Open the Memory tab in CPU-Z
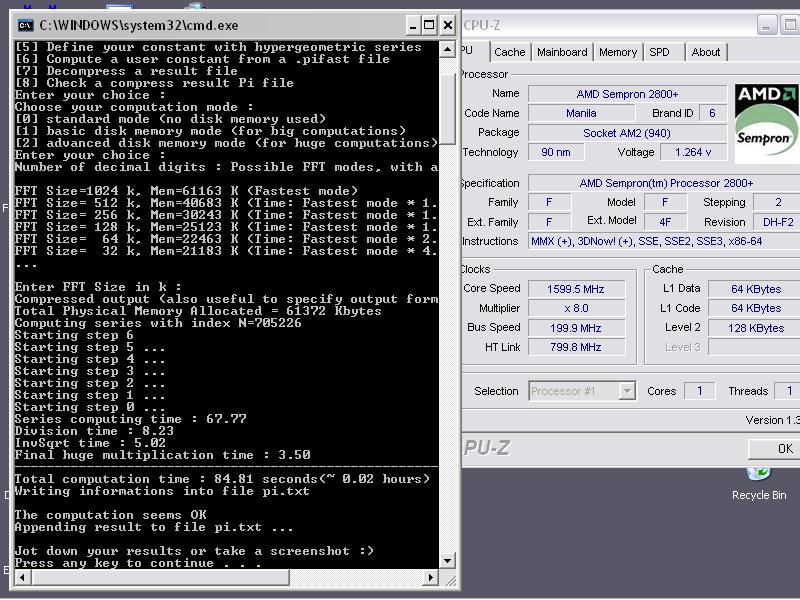800x600 pixels. click(617, 52)
